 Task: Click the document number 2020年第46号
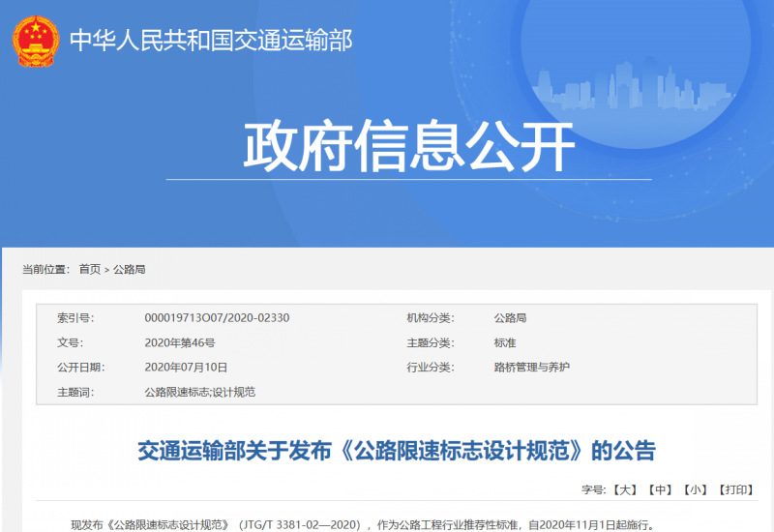coord(179,342)
